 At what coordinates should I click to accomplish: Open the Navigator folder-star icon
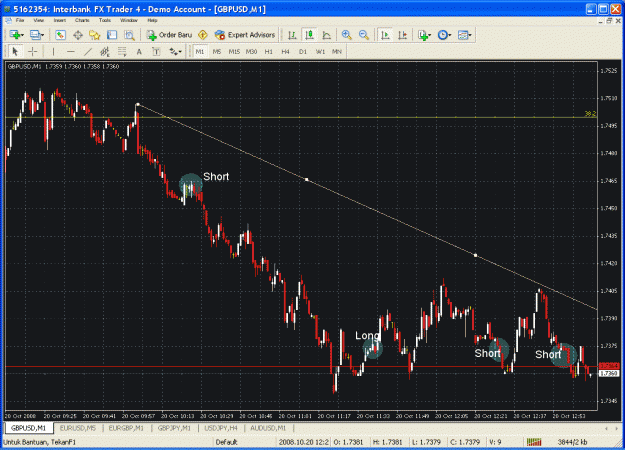pos(95,35)
